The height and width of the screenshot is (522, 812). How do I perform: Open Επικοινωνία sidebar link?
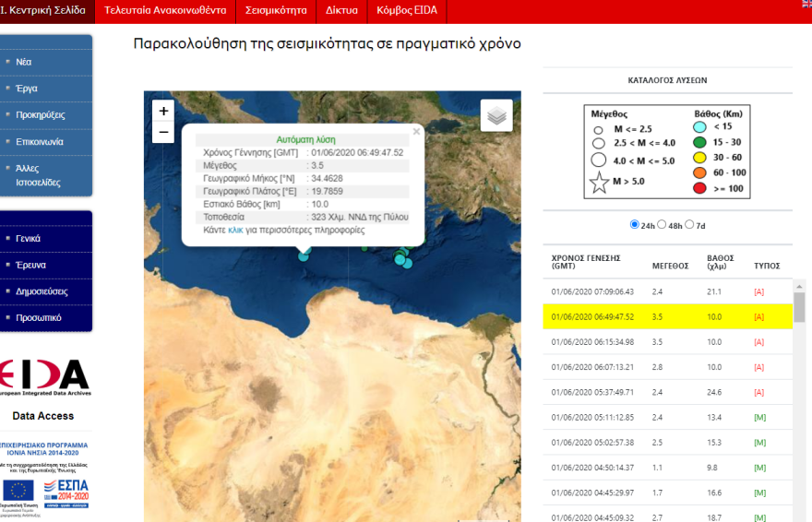(x=40, y=142)
